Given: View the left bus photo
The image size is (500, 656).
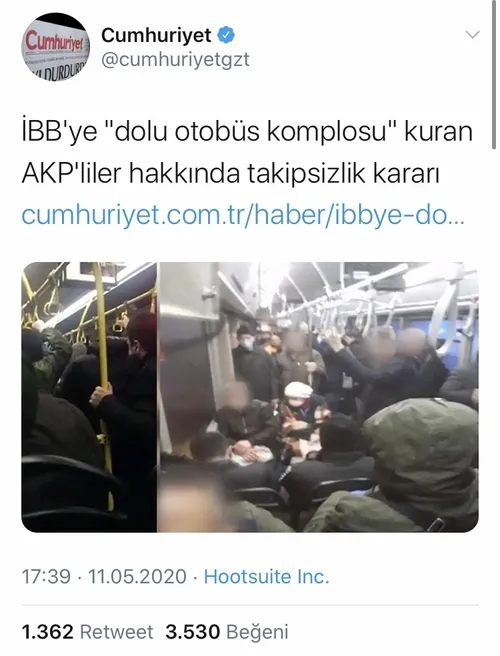Looking at the screenshot, I should (x=89, y=397).
